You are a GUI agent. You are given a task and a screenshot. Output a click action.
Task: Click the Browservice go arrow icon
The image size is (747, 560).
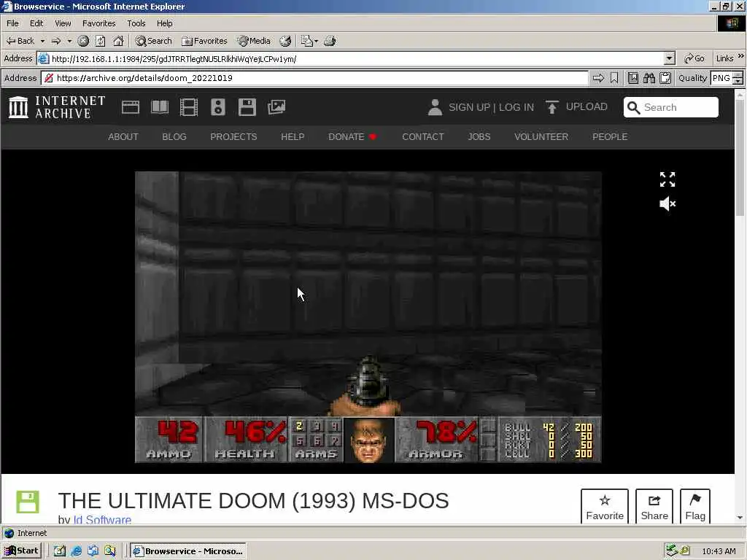pos(598,78)
